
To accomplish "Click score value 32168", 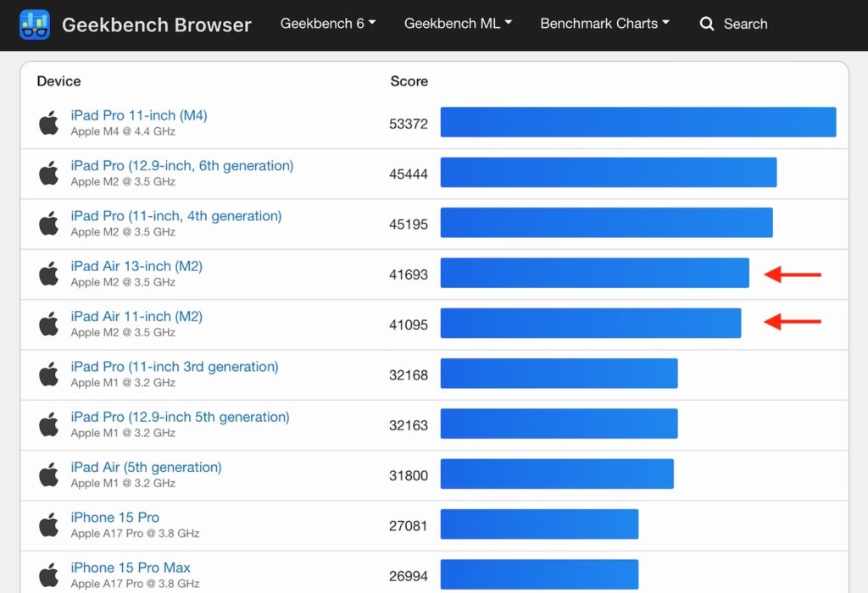I will coord(409,375).
